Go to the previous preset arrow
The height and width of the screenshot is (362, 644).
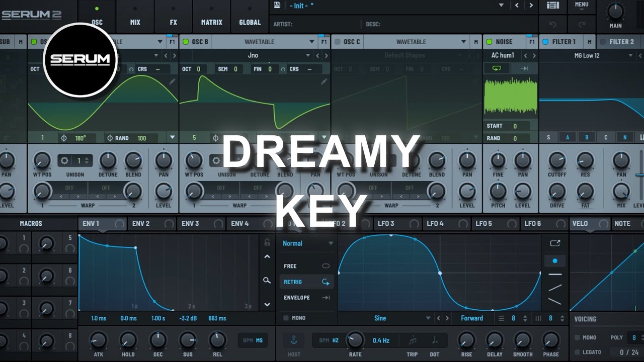click(x=517, y=5)
